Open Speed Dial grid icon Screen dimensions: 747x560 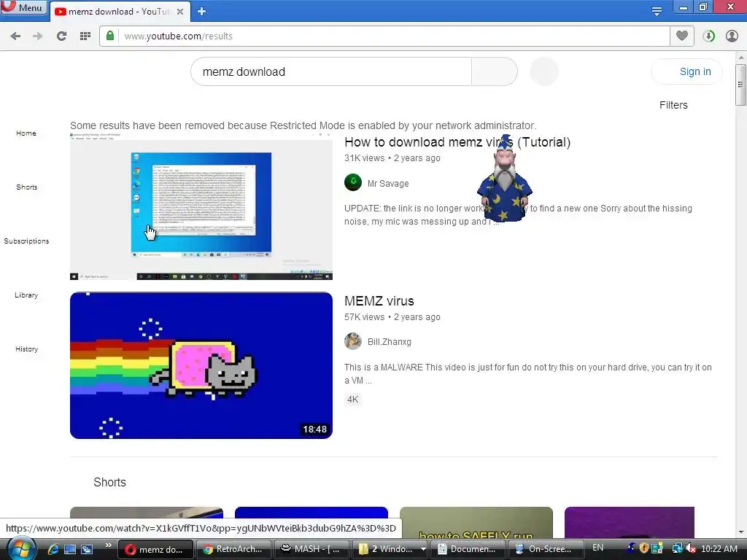tap(85, 36)
